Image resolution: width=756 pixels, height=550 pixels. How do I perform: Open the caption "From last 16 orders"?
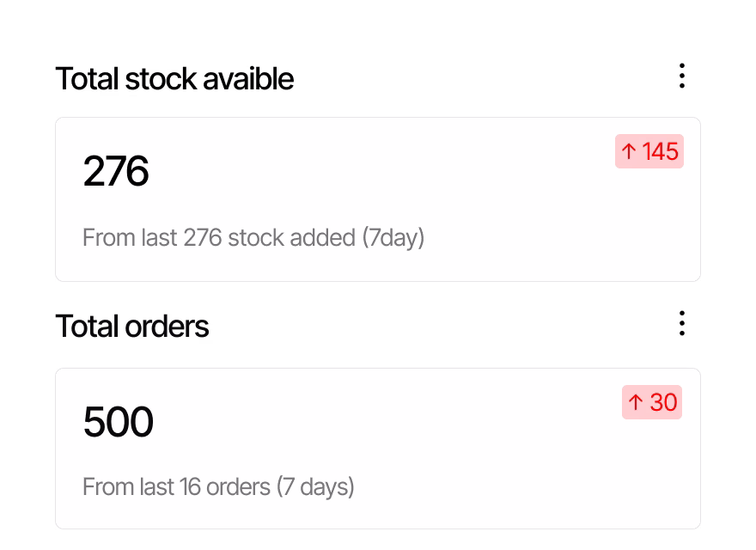click(218, 487)
